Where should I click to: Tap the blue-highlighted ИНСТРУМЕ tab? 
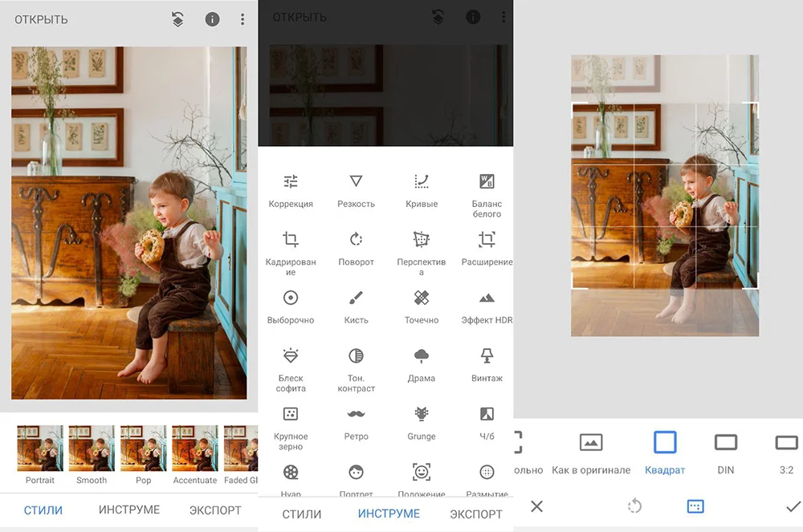click(389, 514)
